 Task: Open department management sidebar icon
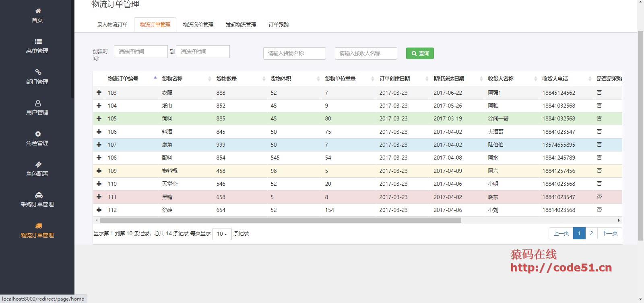pyautogui.click(x=38, y=72)
